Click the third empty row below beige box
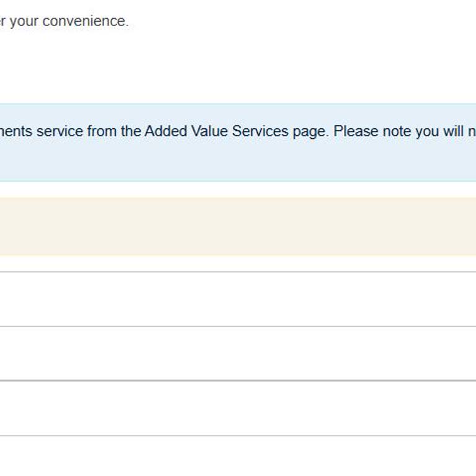Viewport: 476px width, 476px height. pos(238,408)
